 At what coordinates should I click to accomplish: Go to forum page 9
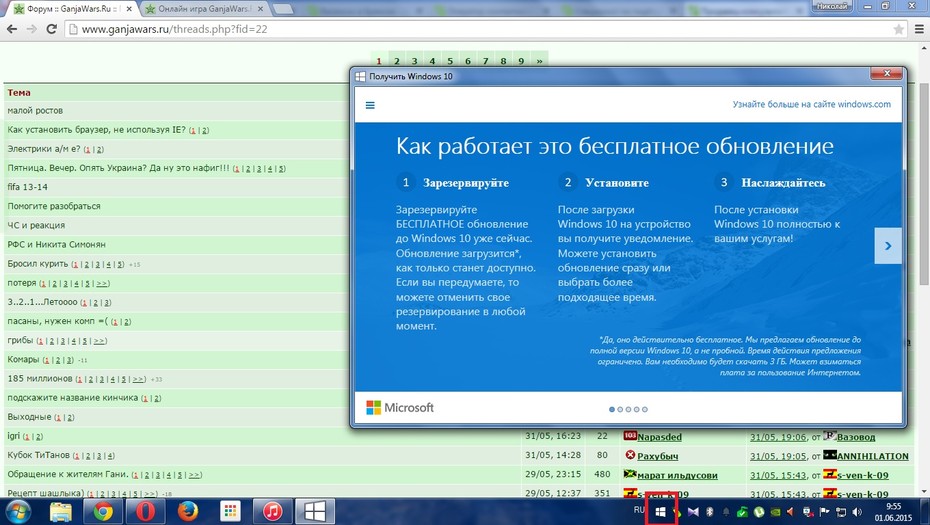click(521, 61)
